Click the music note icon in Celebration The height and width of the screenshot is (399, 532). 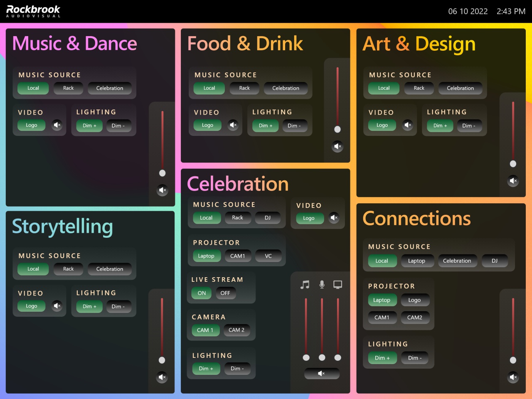(305, 285)
